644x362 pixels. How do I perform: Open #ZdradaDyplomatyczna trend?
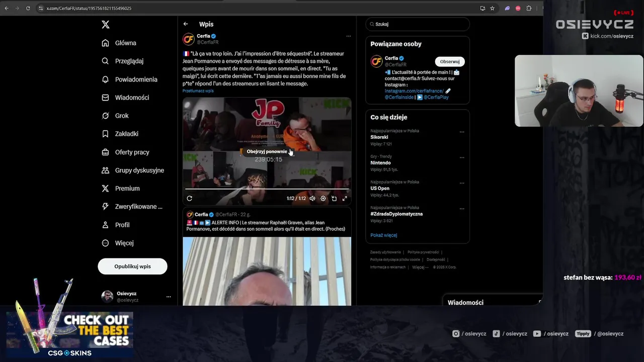[x=396, y=214]
